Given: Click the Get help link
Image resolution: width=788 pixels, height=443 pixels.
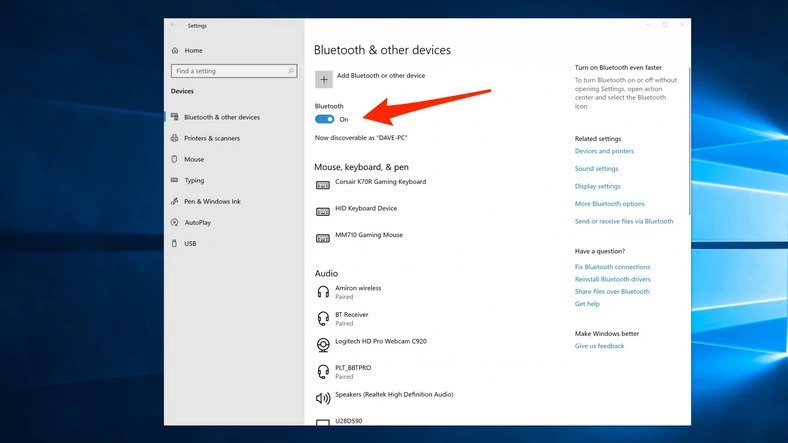Looking at the screenshot, I should click(x=587, y=304).
